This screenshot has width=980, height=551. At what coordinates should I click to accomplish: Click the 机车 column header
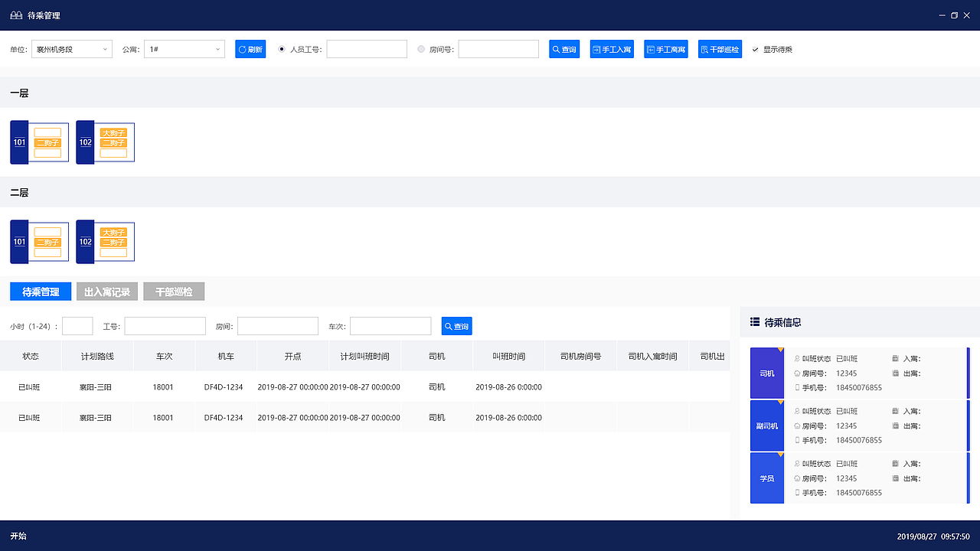click(226, 356)
